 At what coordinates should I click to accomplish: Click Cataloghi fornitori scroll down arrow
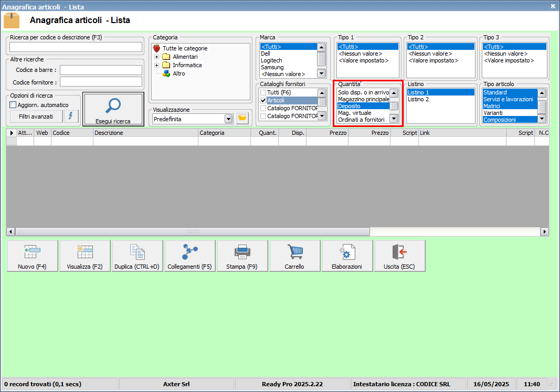[x=322, y=115]
